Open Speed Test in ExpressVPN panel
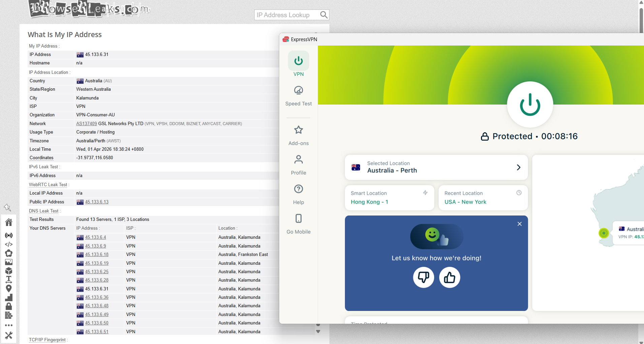Image resolution: width=644 pixels, height=344 pixels. pyautogui.click(x=298, y=96)
